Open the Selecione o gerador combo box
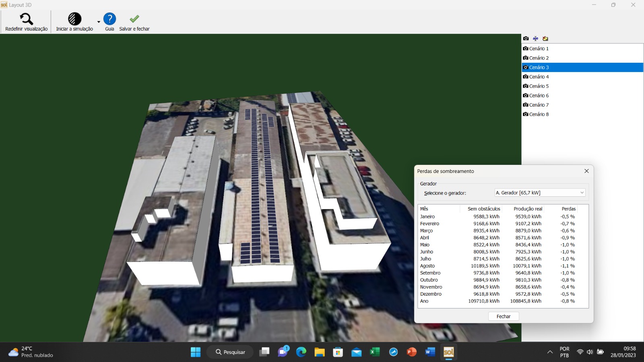The width and height of the screenshot is (644, 362). point(540,193)
